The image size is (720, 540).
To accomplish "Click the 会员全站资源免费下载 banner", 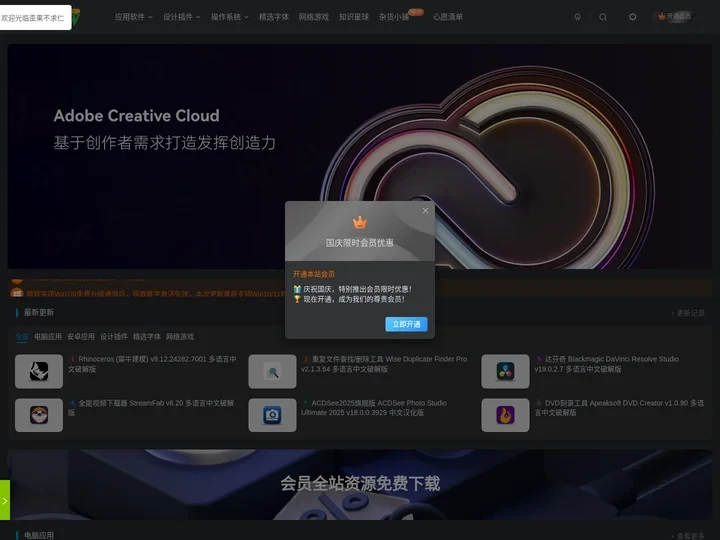I will (360, 484).
